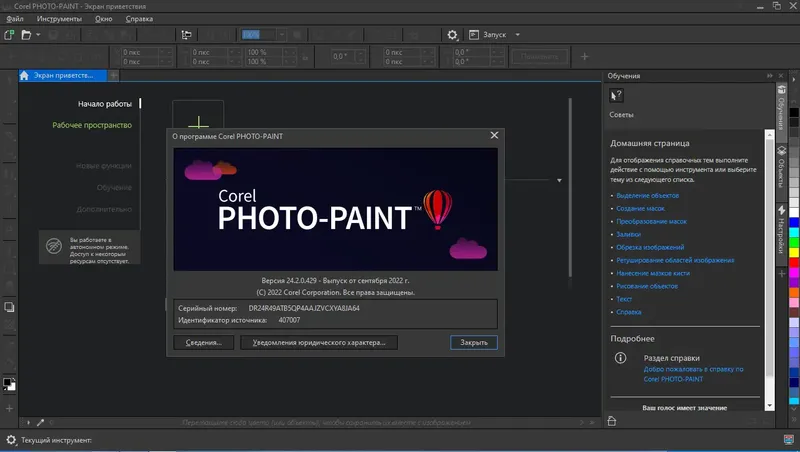Close the О программе dialog with X
The height and width of the screenshot is (452, 800).
493,135
